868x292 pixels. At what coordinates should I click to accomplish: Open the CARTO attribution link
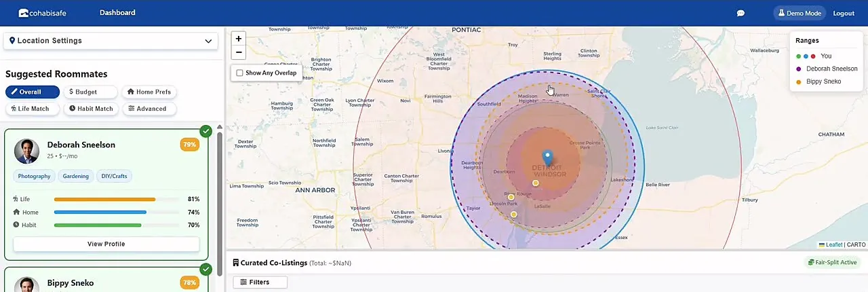pyautogui.click(x=856, y=244)
